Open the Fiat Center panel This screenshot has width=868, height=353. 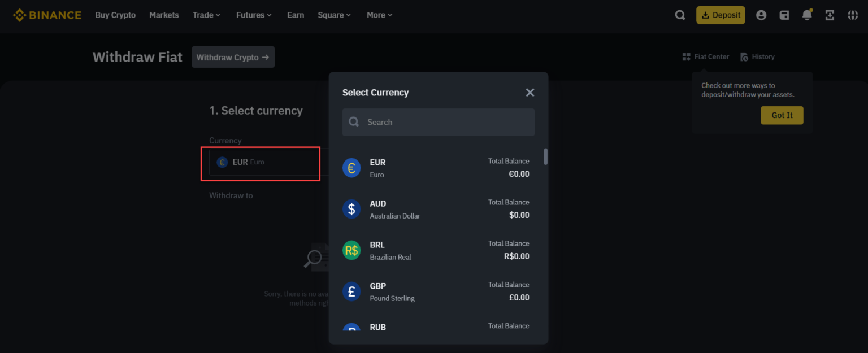pyautogui.click(x=705, y=56)
